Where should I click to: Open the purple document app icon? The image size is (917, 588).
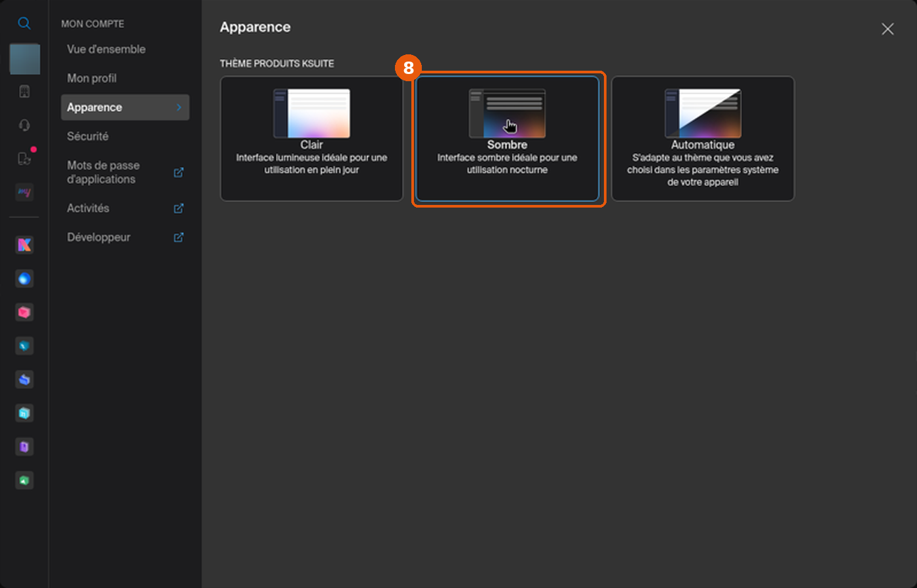click(x=24, y=447)
